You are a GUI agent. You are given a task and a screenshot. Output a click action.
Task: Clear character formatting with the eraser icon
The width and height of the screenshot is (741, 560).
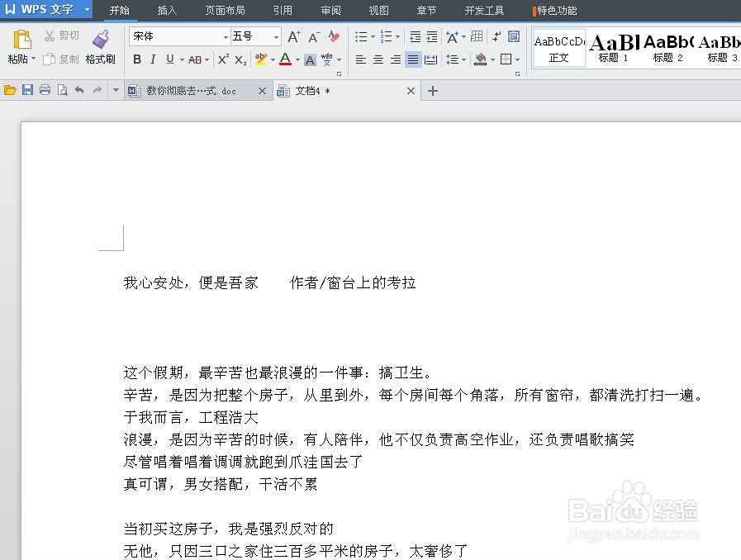pyautogui.click(x=332, y=37)
